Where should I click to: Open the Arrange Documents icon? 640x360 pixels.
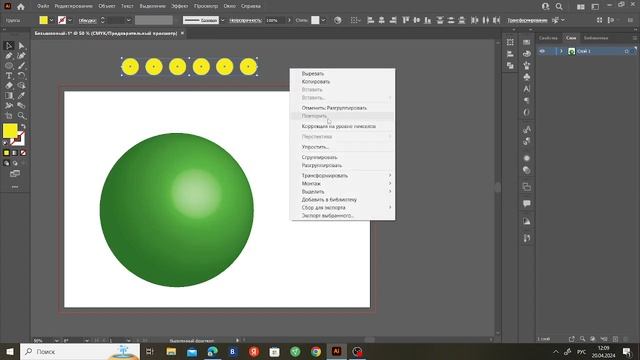tap(580, 7)
